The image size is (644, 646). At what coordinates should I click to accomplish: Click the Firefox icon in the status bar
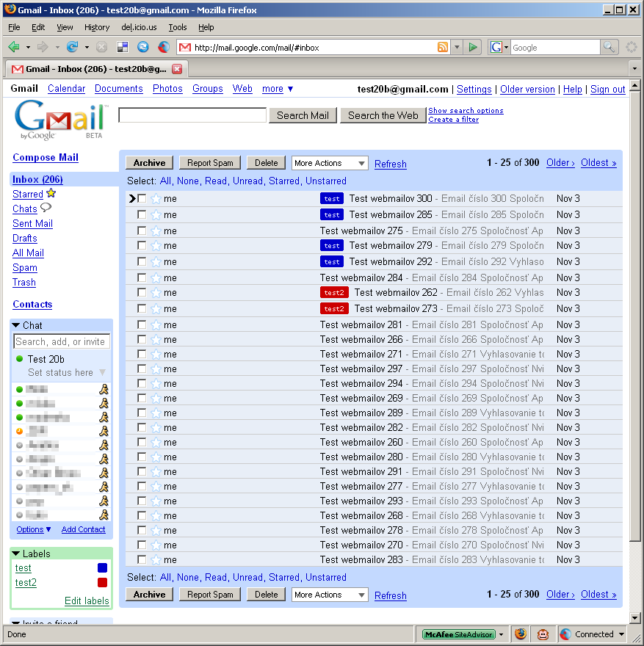[521, 634]
